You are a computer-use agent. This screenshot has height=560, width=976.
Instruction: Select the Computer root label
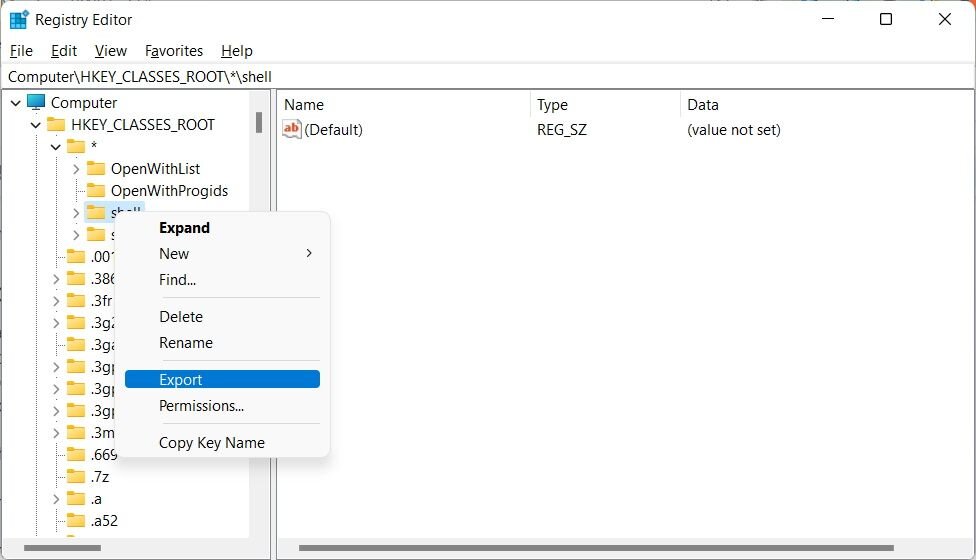coord(84,102)
